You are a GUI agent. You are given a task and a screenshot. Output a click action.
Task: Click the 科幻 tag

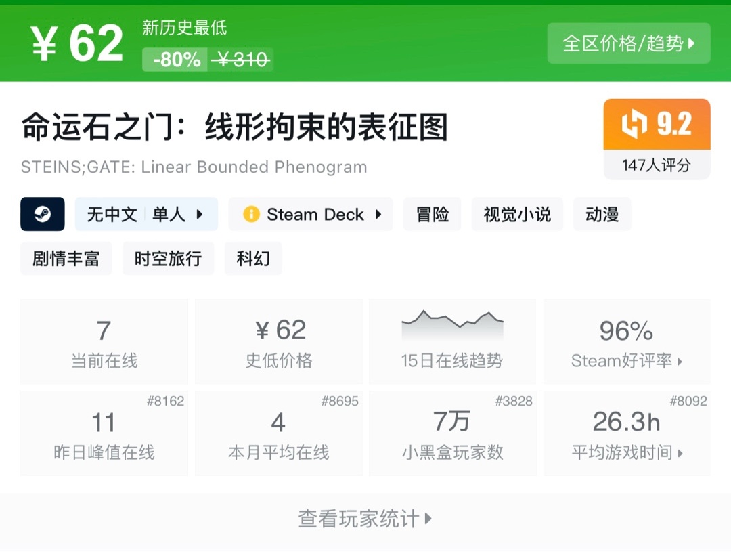point(253,258)
